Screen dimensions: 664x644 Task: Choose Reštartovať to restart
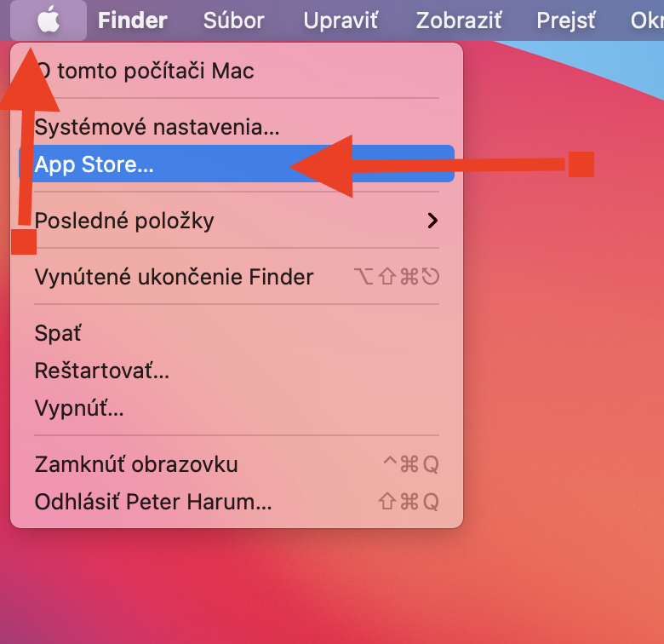click(x=102, y=371)
